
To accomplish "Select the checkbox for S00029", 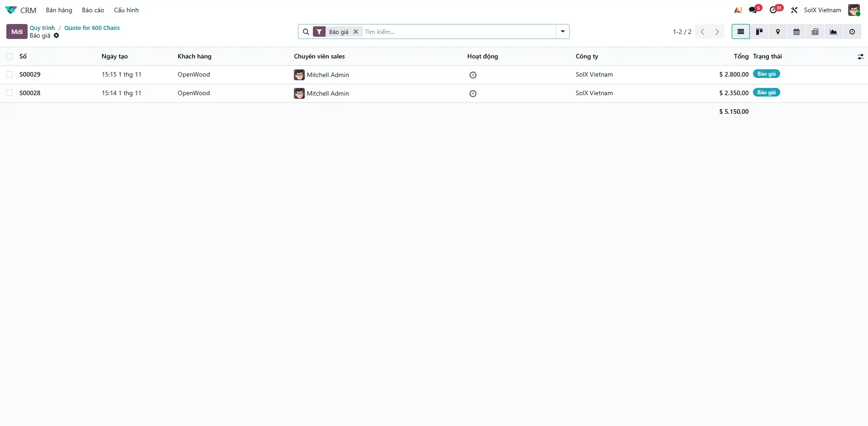I will pos(10,74).
